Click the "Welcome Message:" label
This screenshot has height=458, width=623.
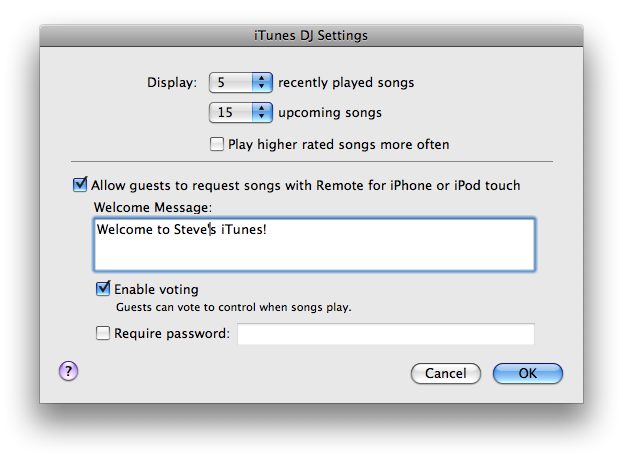pyautogui.click(x=153, y=207)
